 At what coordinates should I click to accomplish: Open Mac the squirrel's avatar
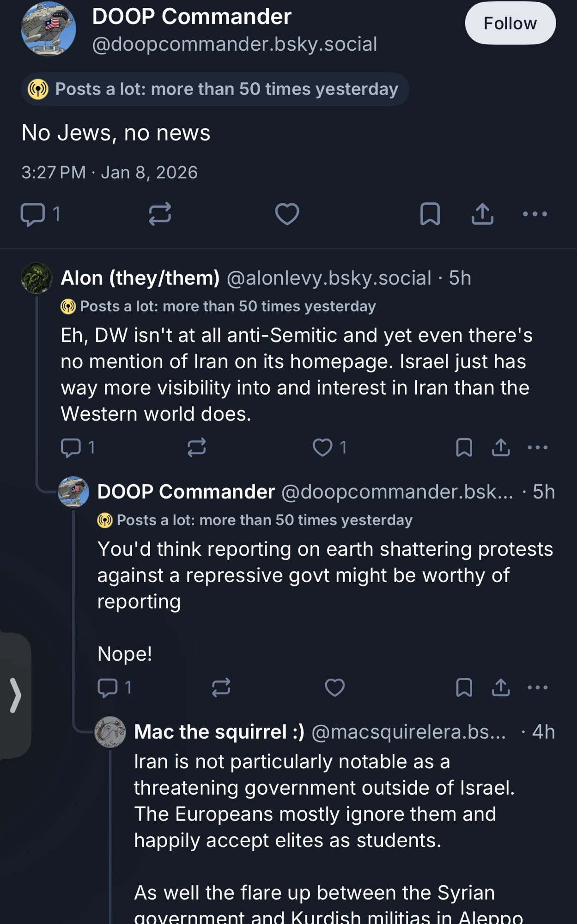click(110, 732)
